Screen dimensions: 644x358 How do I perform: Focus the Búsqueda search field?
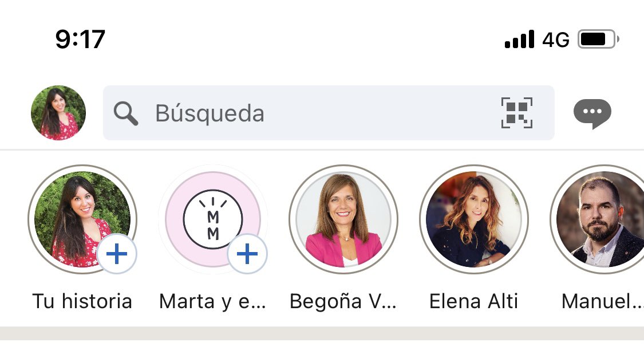click(298, 113)
